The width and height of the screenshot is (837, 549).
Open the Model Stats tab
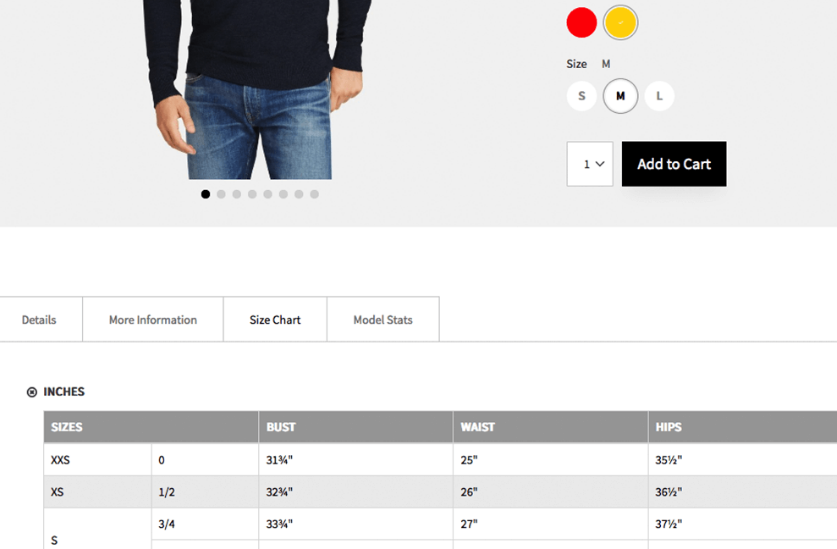tap(383, 320)
